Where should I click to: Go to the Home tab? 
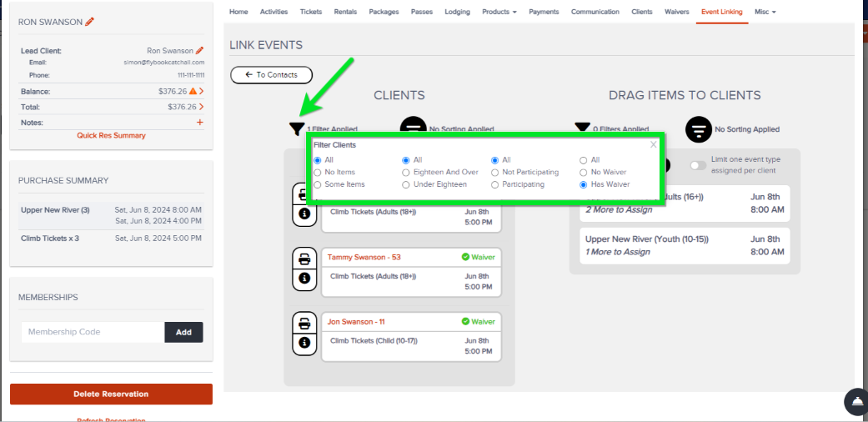coord(238,12)
